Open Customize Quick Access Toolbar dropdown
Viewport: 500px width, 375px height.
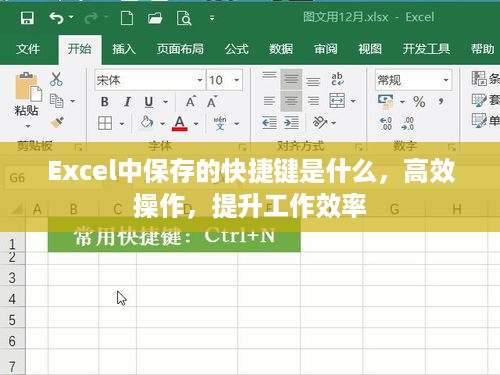click(x=212, y=18)
